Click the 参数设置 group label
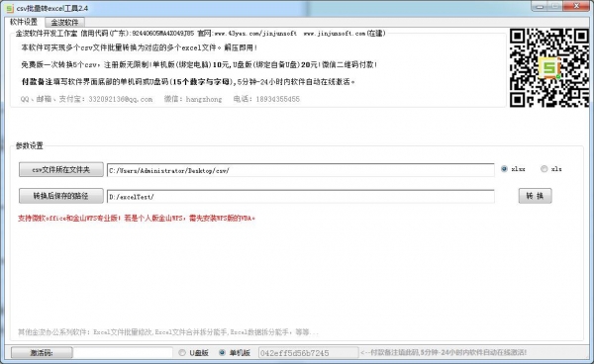This screenshot has height=364, width=594. coord(29,145)
